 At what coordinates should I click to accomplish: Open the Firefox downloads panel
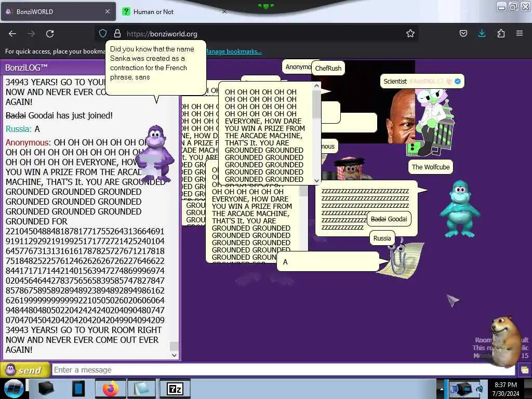tap(482, 33)
